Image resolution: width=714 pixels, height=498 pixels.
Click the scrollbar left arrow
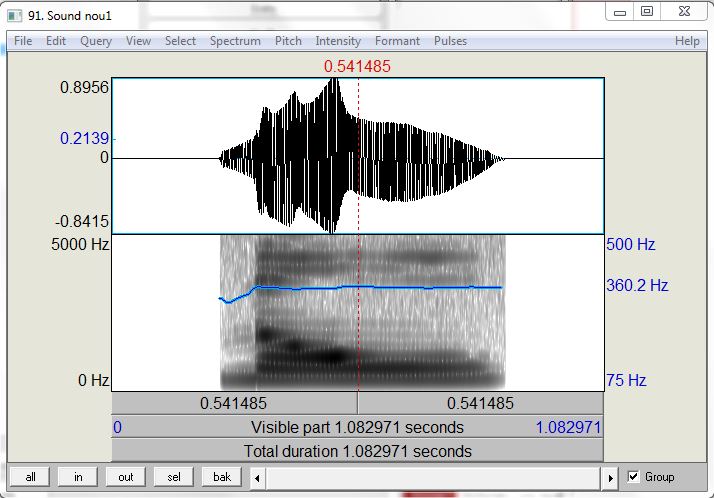click(257, 478)
